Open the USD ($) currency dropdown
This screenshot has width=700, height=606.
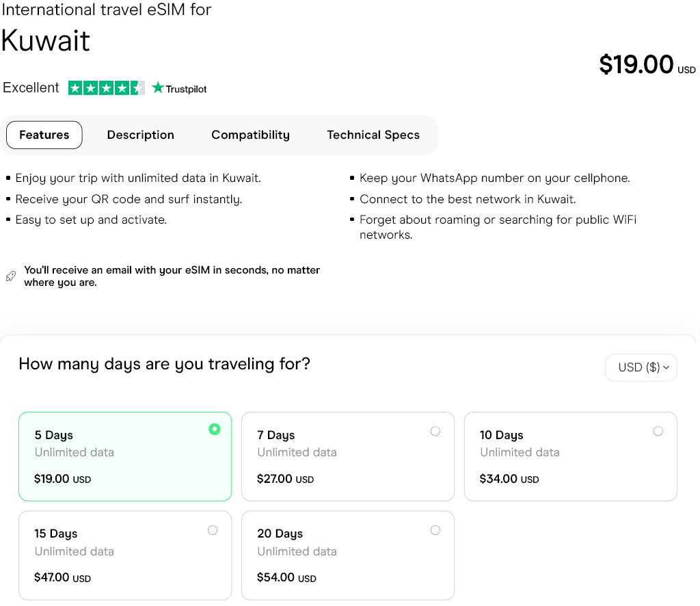(641, 367)
